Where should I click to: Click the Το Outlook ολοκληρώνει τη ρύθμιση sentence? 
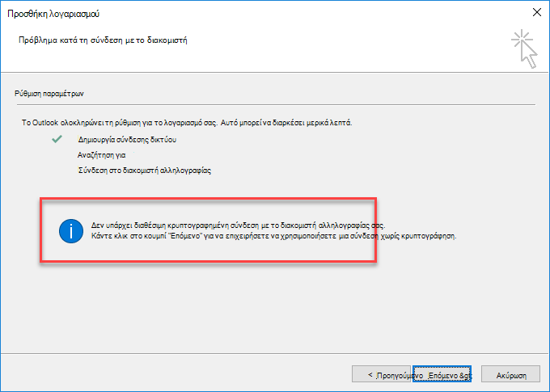[120, 123]
